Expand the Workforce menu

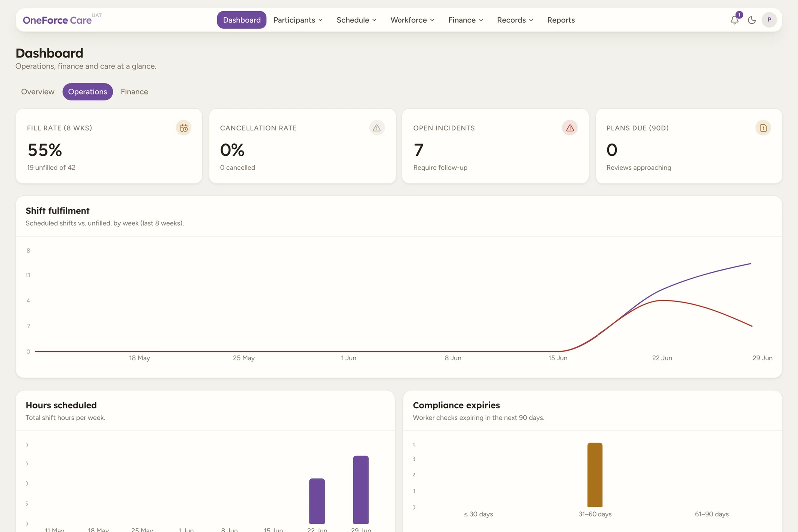click(x=412, y=20)
